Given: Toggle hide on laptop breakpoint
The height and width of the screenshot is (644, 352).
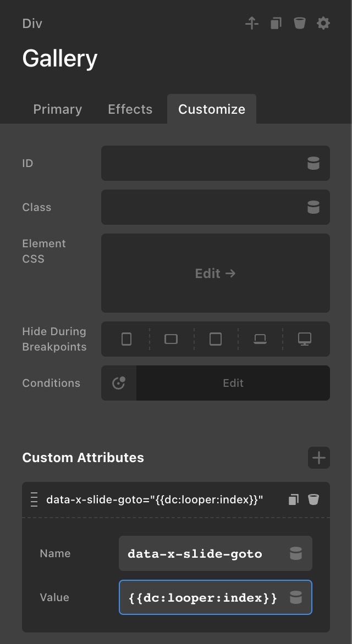Looking at the screenshot, I should coord(260,339).
